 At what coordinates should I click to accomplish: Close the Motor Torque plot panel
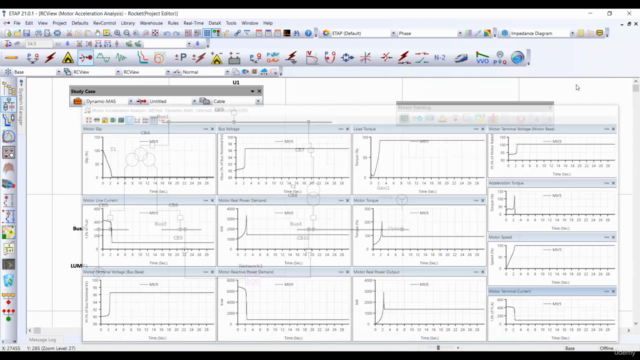pyautogui.click(x=482, y=200)
